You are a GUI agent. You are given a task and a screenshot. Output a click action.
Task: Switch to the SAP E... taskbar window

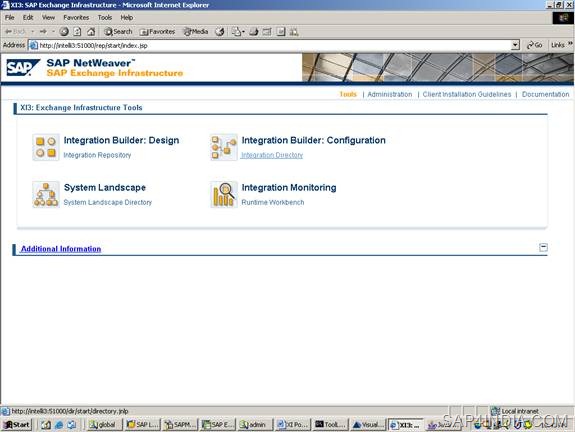click(x=218, y=425)
